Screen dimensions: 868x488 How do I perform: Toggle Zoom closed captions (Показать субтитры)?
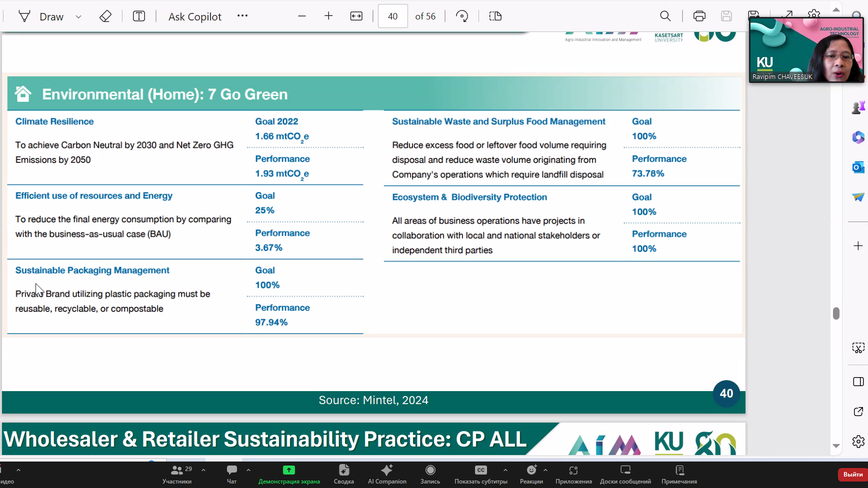click(x=480, y=475)
